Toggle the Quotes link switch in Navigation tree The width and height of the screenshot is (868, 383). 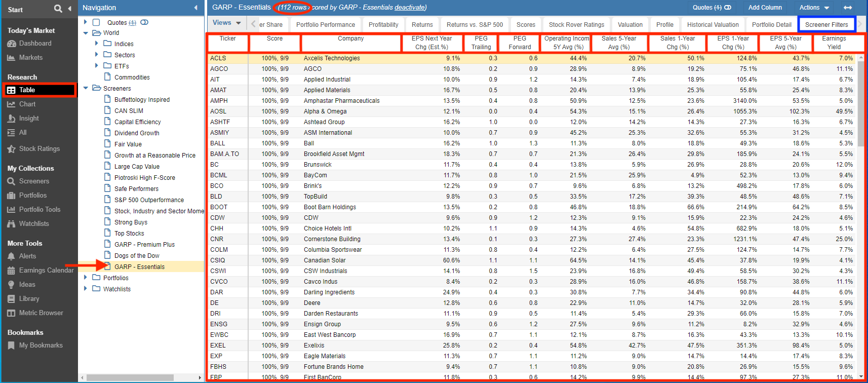[144, 22]
